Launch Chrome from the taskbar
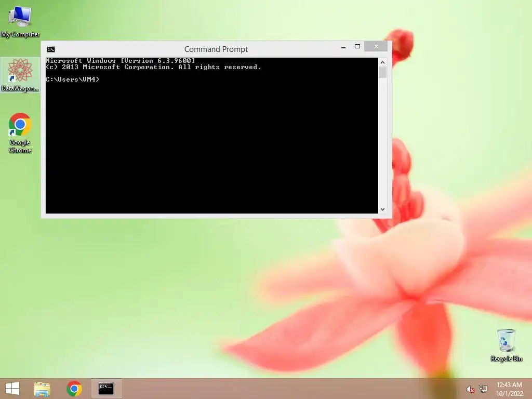Screen dimensions: 532x399 click(74, 389)
